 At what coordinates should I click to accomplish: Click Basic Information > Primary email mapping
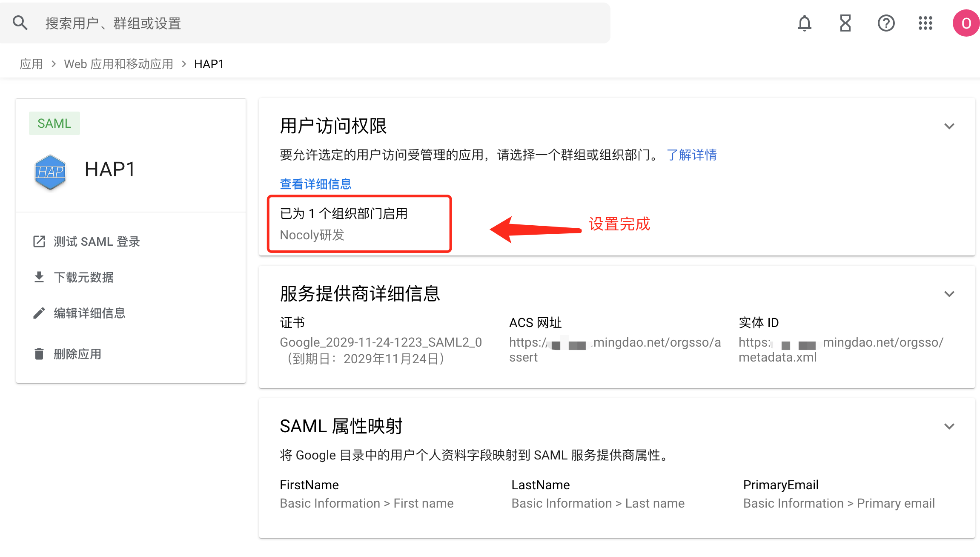click(839, 503)
